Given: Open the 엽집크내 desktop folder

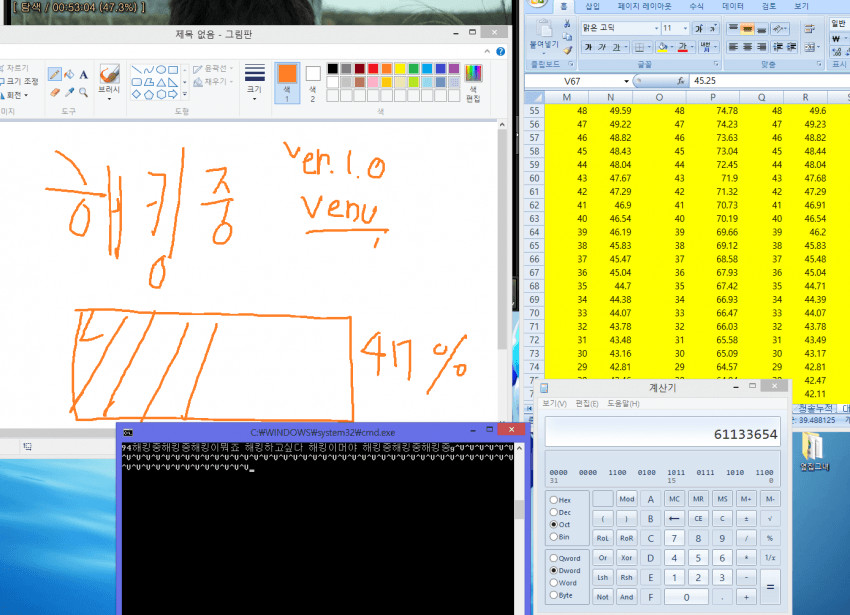Looking at the screenshot, I should (x=814, y=451).
